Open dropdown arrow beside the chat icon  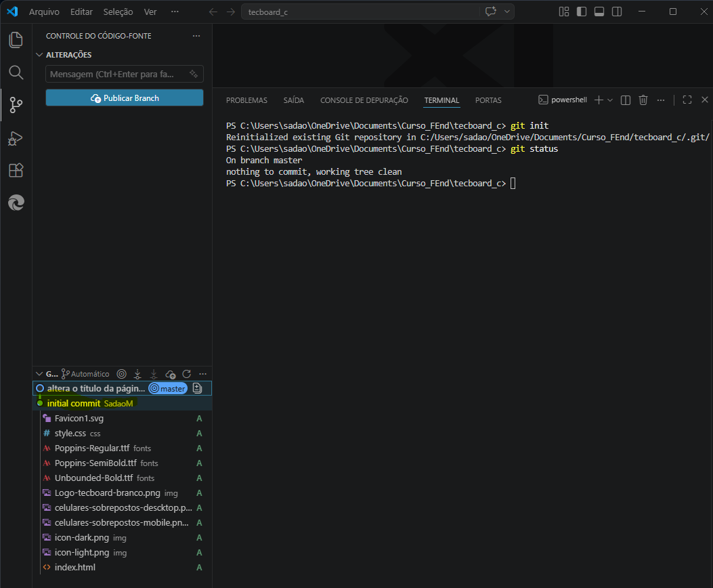click(x=507, y=12)
